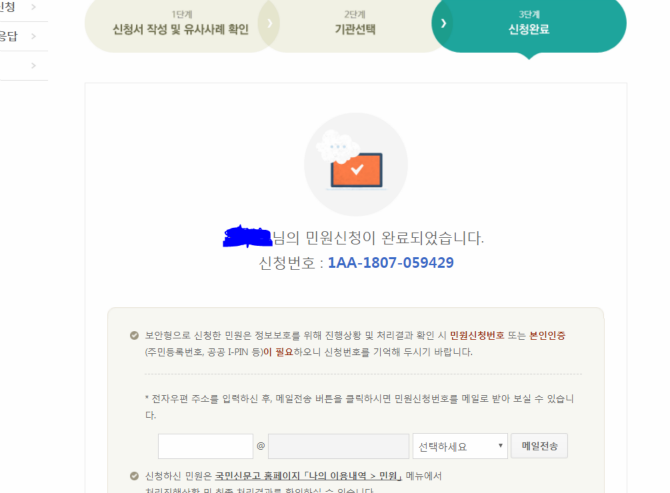670x493 pixels.
Task: Focus the email ID input field
Action: coord(205,446)
